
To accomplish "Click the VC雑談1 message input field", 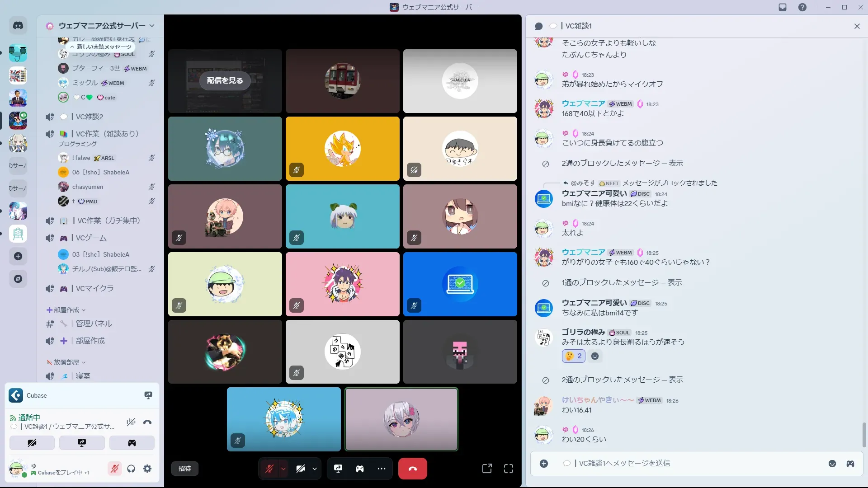I will point(678,464).
